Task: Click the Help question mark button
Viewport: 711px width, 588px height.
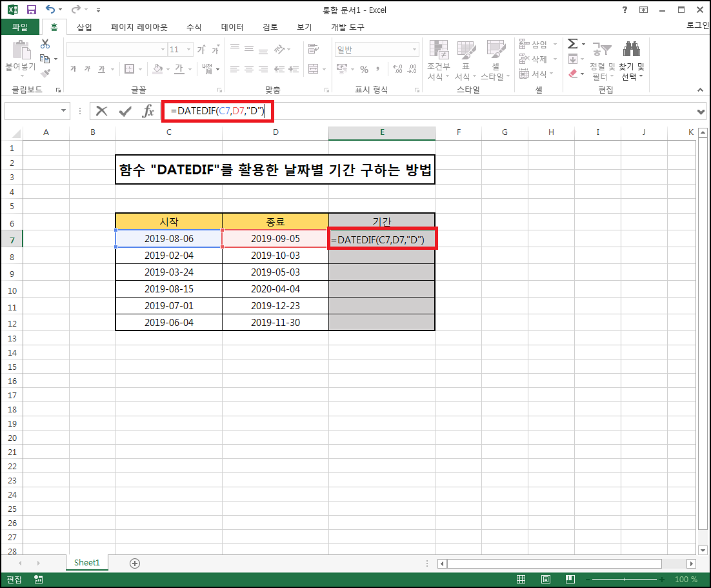Action: (625, 10)
